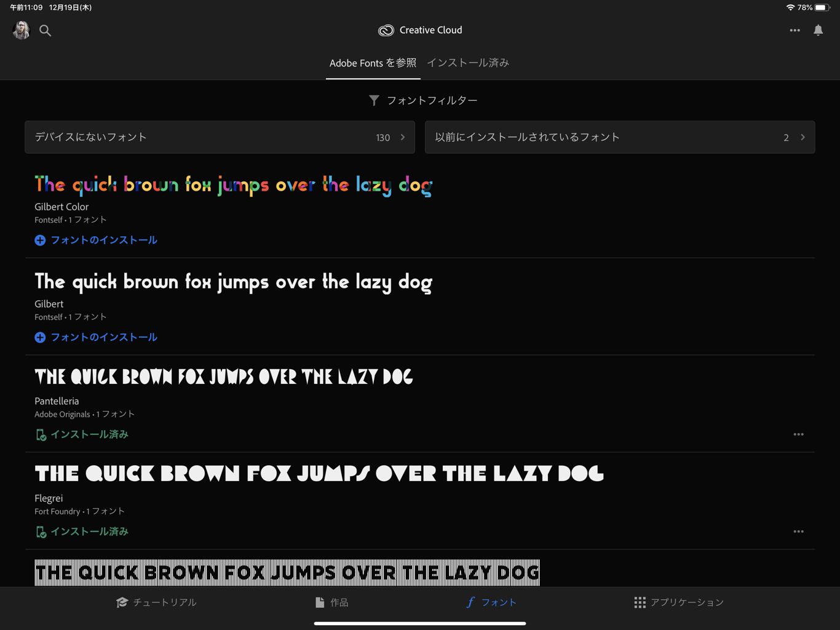Open 作品 bottom tab

331,602
